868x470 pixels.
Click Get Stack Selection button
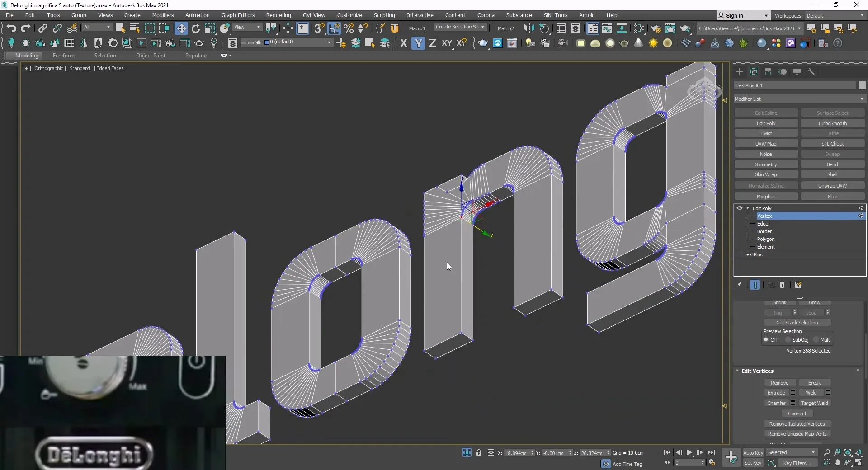coord(797,323)
